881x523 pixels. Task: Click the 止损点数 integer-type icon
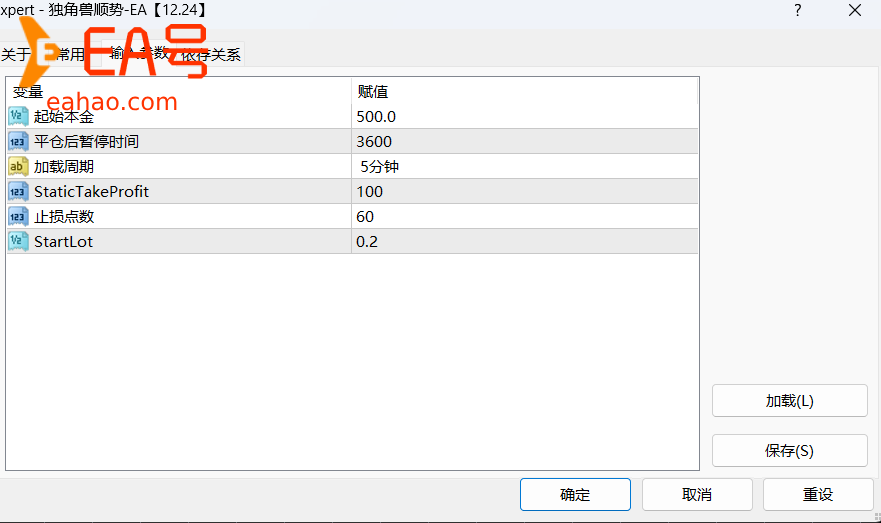click(18, 216)
